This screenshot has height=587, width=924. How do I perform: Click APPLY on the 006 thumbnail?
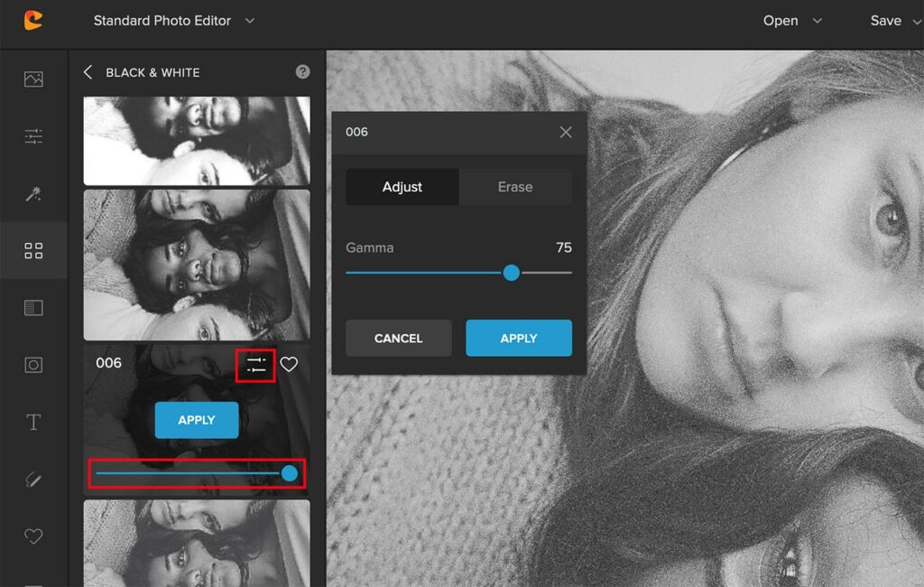(x=197, y=420)
